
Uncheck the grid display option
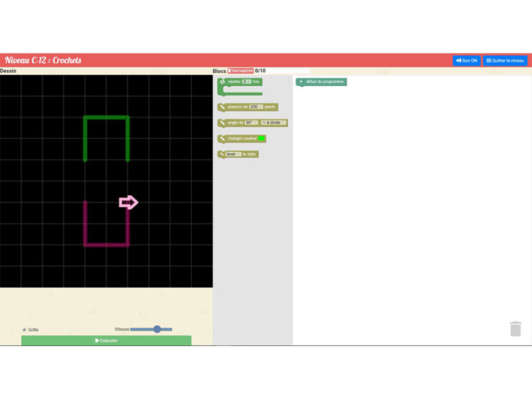[x=24, y=329]
